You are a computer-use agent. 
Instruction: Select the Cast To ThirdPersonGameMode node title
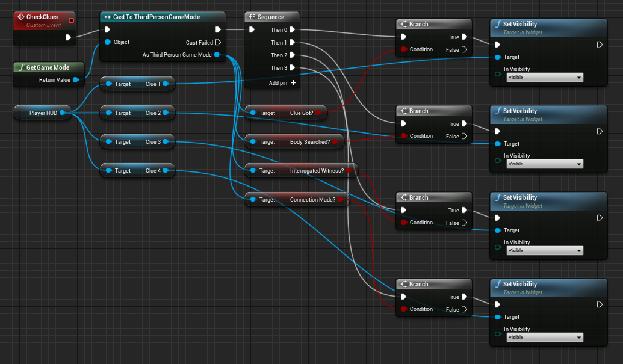(x=156, y=17)
